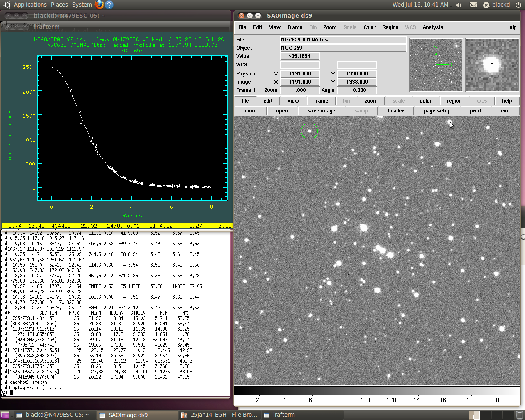Launch Firefox from the top panel
Viewport: 525px width, 420px height.
tap(99, 5)
